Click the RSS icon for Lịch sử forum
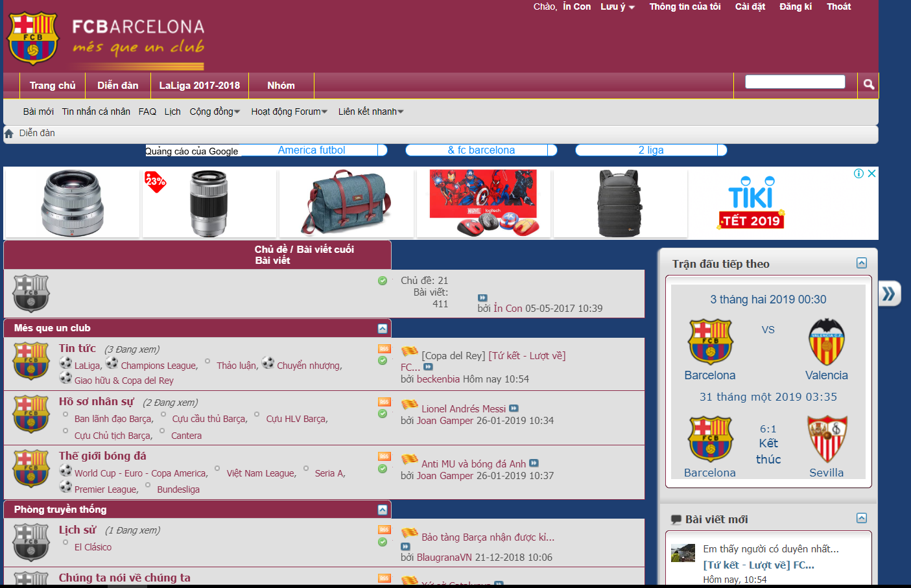Image resolution: width=911 pixels, height=588 pixels. pyautogui.click(x=385, y=530)
